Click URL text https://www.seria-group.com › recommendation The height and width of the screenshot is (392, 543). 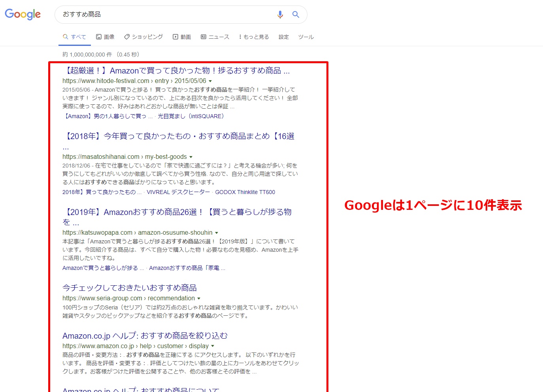pyautogui.click(x=128, y=298)
